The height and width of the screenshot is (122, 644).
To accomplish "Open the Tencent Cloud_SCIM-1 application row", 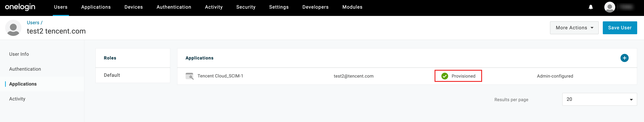I will (220, 76).
